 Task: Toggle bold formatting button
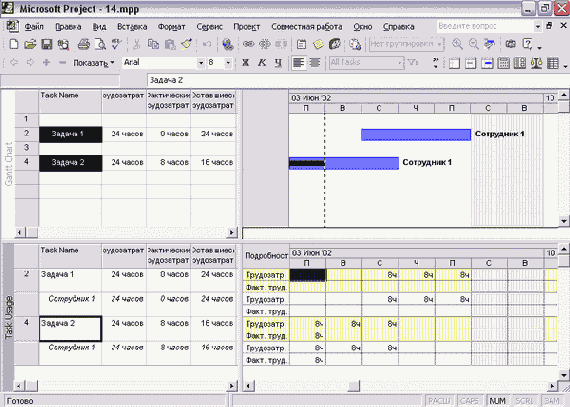tap(246, 63)
